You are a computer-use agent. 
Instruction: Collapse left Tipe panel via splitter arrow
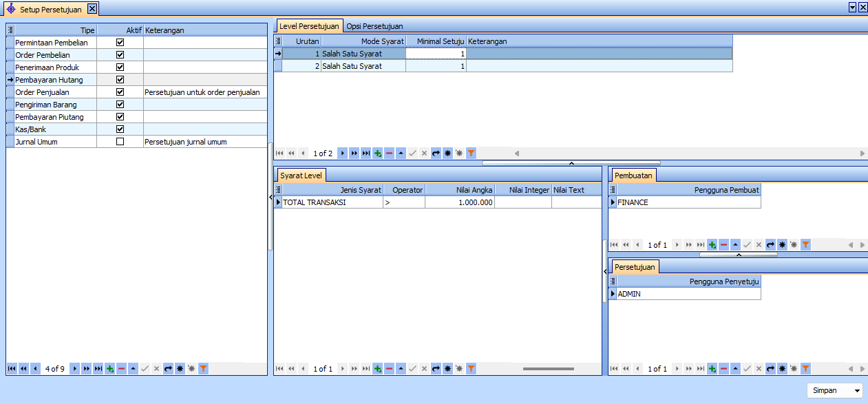(x=271, y=196)
